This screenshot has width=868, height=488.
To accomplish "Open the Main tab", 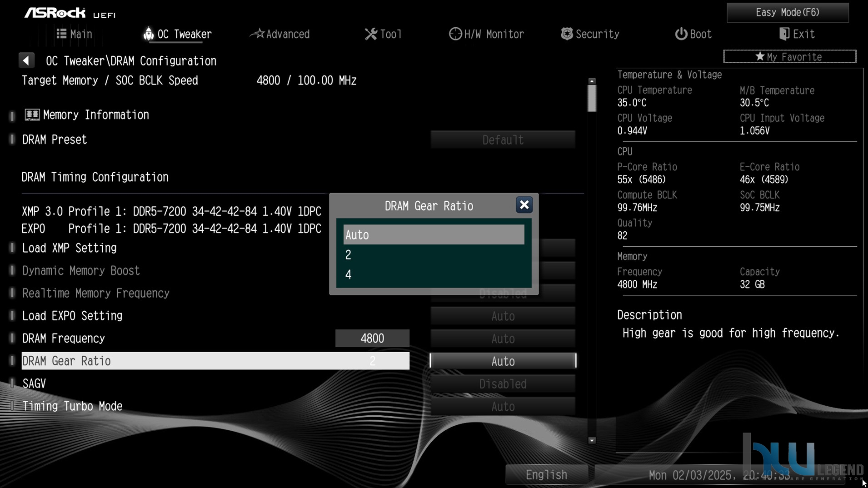I will pyautogui.click(x=74, y=34).
